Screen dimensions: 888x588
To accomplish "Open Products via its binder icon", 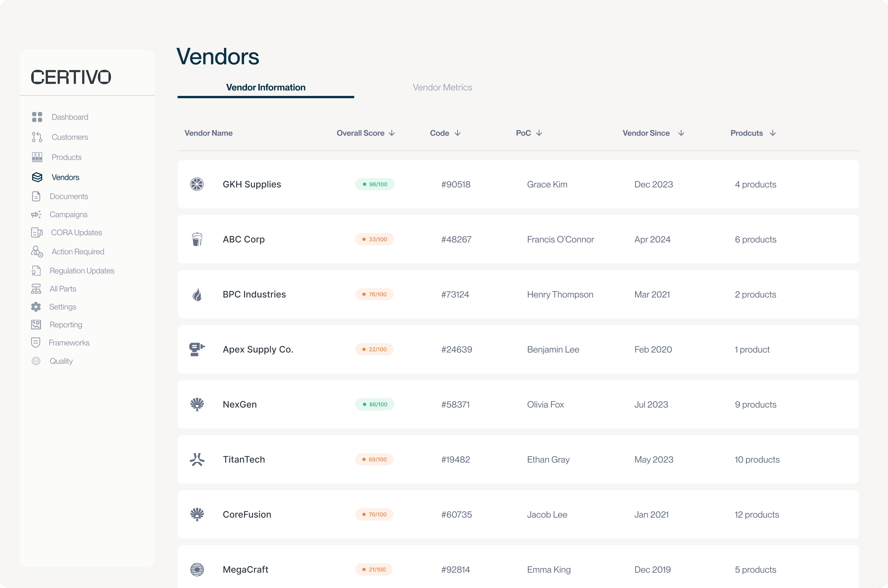I will [37, 157].
